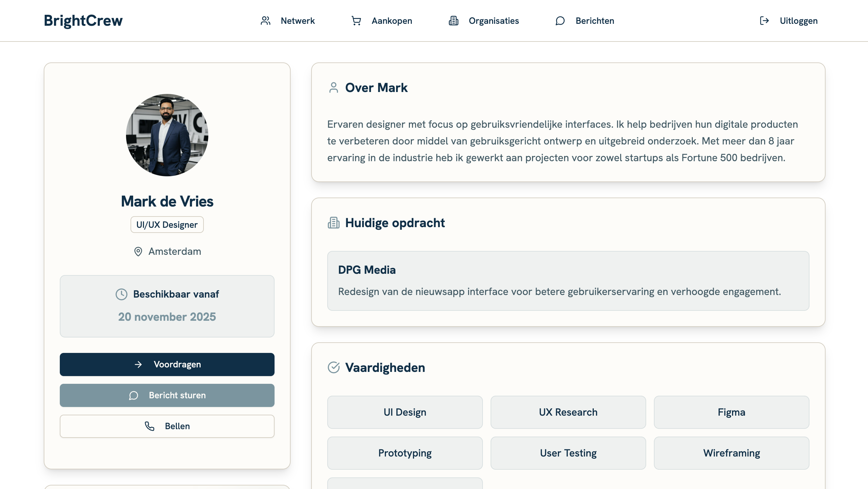Click the checkmark icon beside Vaardigheden

334,368
